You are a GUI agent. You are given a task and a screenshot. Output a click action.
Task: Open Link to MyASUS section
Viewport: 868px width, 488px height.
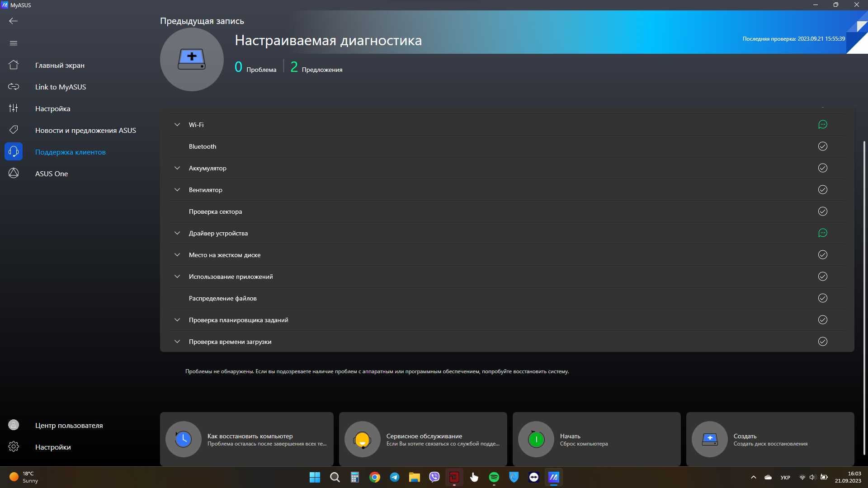[61, 87]
